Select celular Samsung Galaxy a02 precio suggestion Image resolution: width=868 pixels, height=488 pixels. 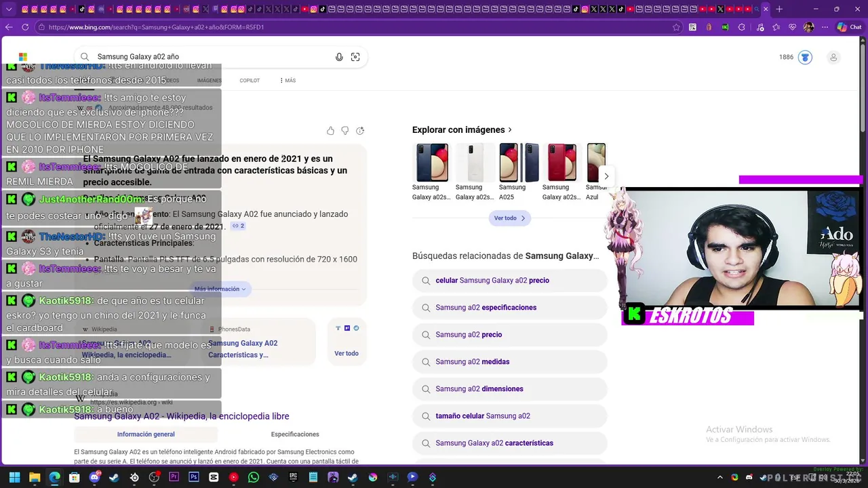click(509, 281)
